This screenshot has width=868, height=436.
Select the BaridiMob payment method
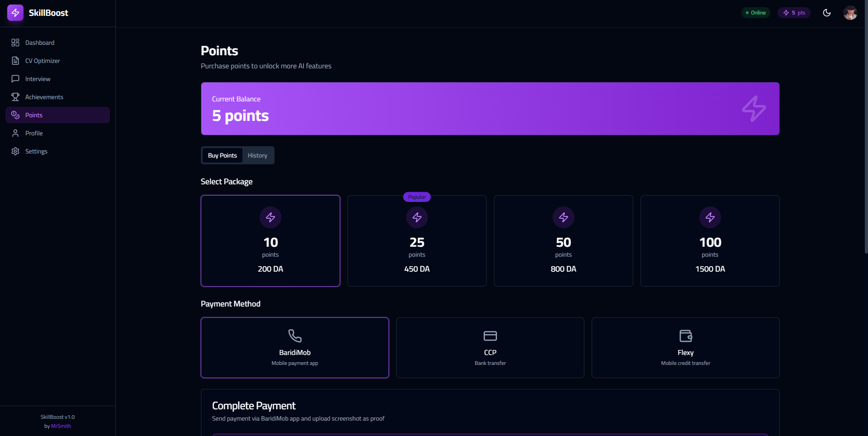pyautogui.click(x=294, y=348)
